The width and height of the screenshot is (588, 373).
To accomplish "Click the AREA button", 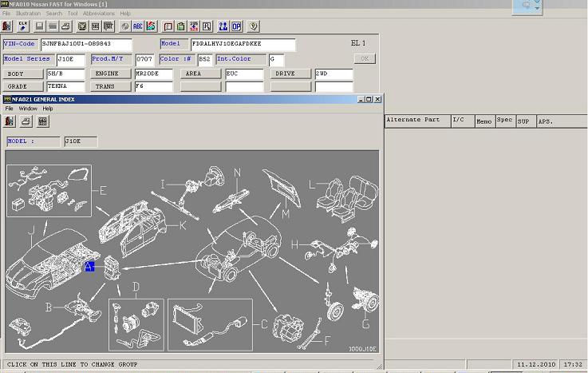I will 200,73.
